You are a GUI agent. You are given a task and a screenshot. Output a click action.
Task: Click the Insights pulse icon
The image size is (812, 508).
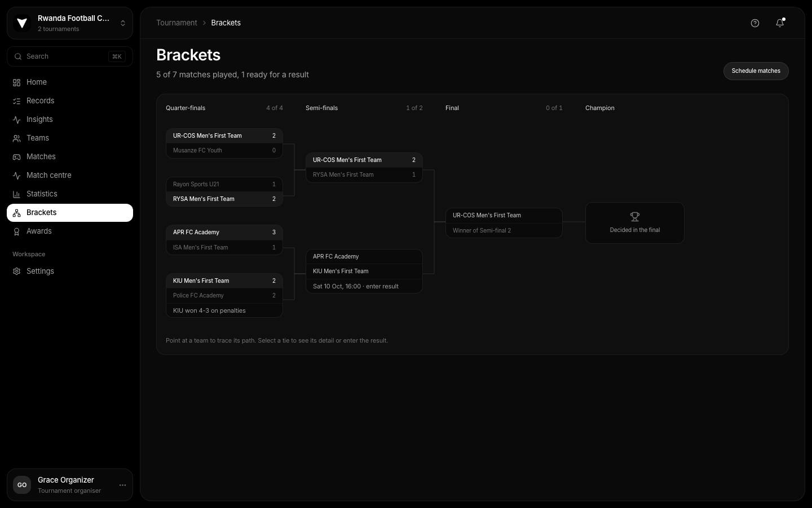click(x=17, y=120)
